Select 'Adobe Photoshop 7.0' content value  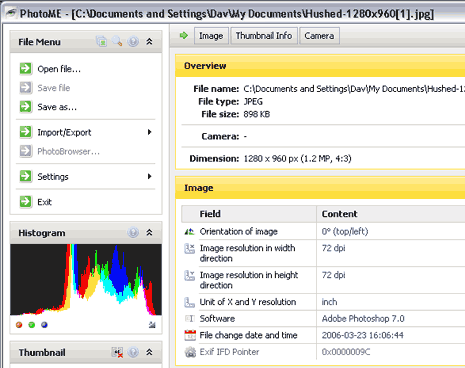[363, 319]
